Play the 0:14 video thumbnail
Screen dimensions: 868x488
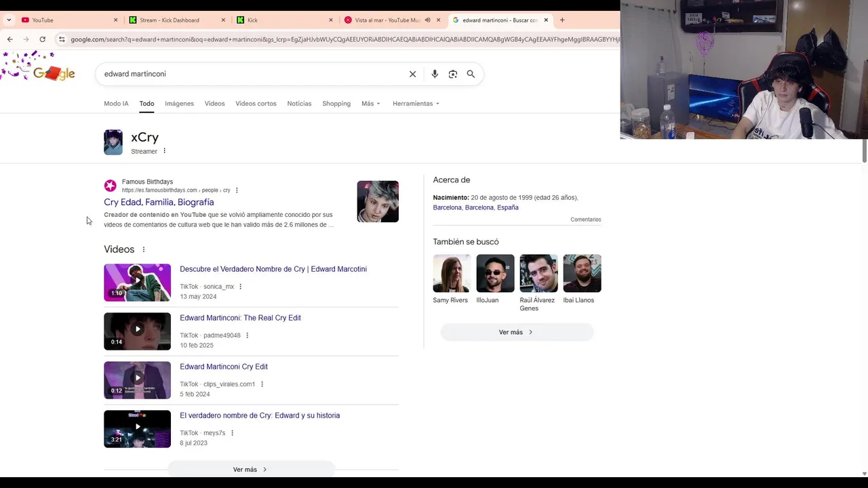[137, 331]
